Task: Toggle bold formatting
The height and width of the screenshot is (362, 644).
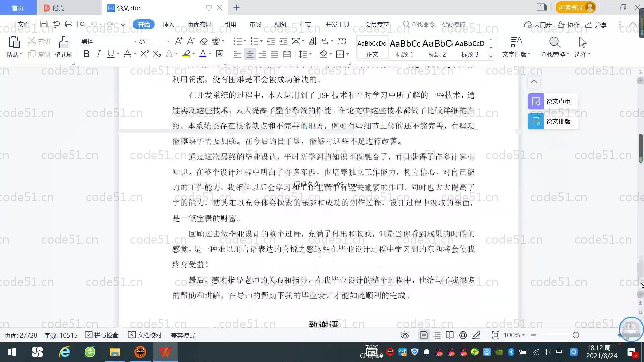Action: (86, 54)
